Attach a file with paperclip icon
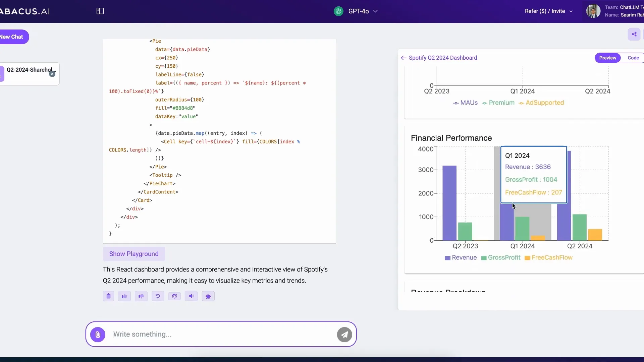This screenshot has height=362, width=644. [98, 335]
